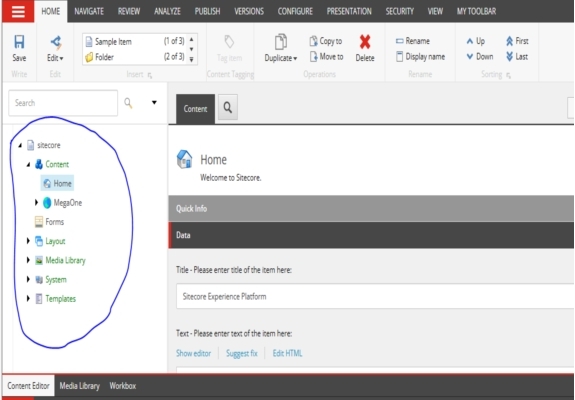Open the MY TOOLBAR ribbon tab

pyautogui.click(x=476, y=11)
